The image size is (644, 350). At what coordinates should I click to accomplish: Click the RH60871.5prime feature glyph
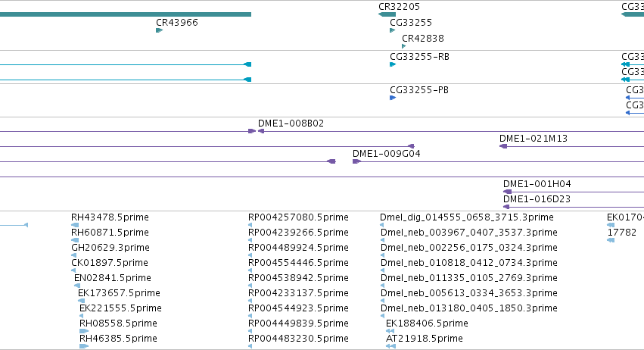pos(75,240)
